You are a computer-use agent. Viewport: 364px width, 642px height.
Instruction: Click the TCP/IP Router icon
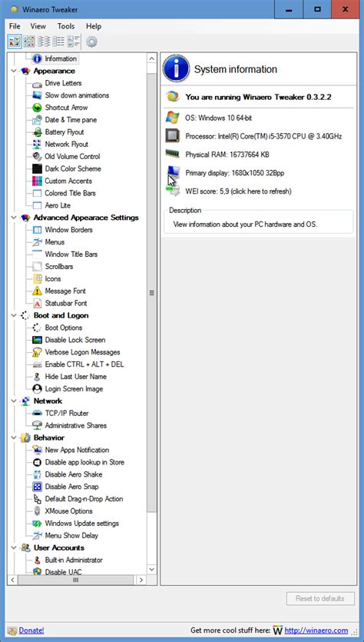[x=37, y=413]
